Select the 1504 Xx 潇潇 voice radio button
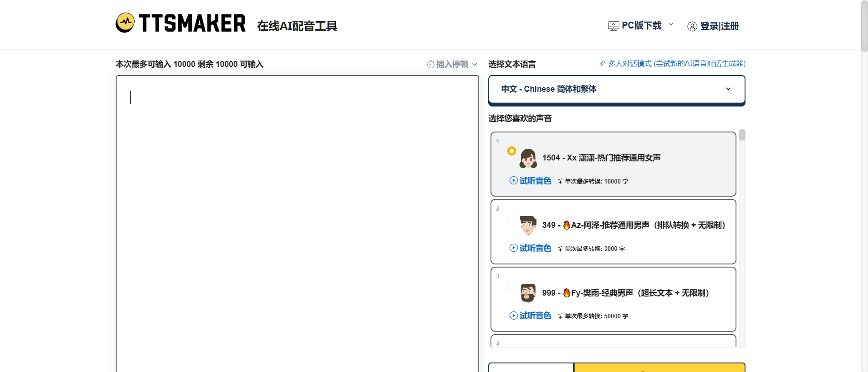868x372 pixels. pyautogui.click(x=511, y=151)
